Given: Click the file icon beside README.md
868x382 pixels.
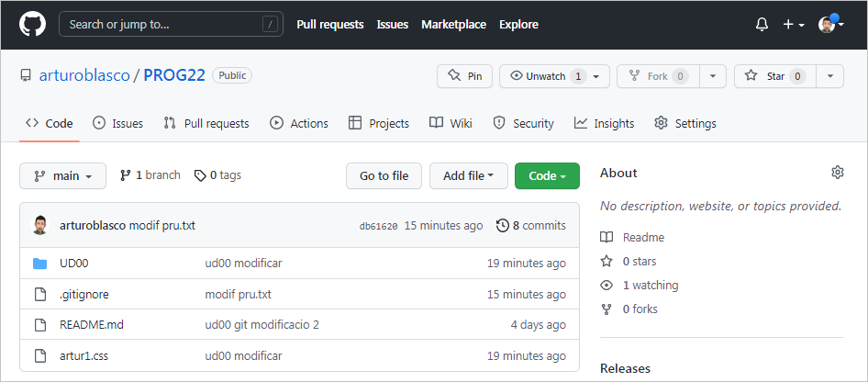Looking at the screenshot, I should pyautogui.click(x=39, y=325).
